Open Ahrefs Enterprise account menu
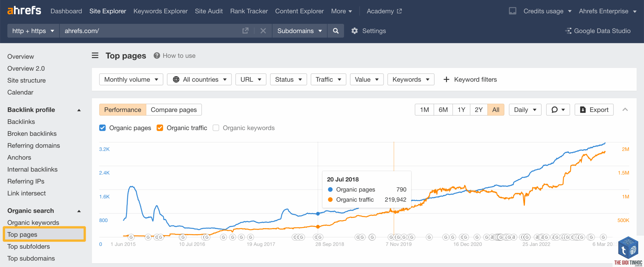The image size is (644, 267). pos(608,11)
